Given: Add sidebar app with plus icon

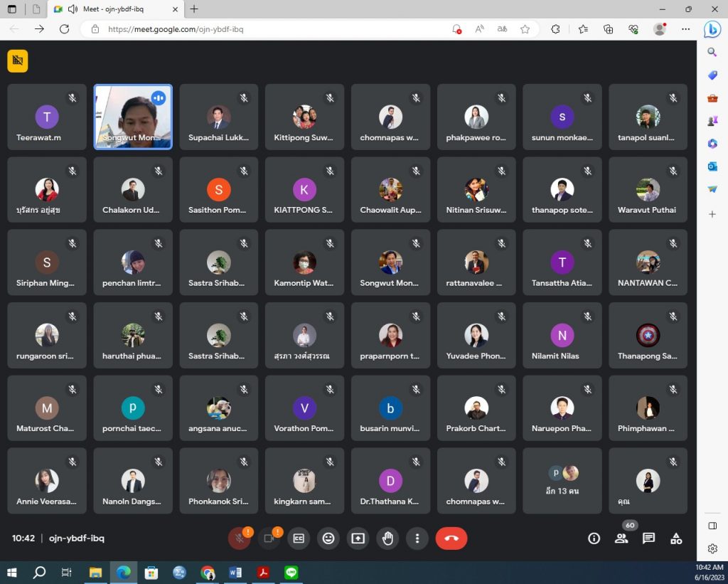Looking at the screenshot, I should tap(712, 214).
